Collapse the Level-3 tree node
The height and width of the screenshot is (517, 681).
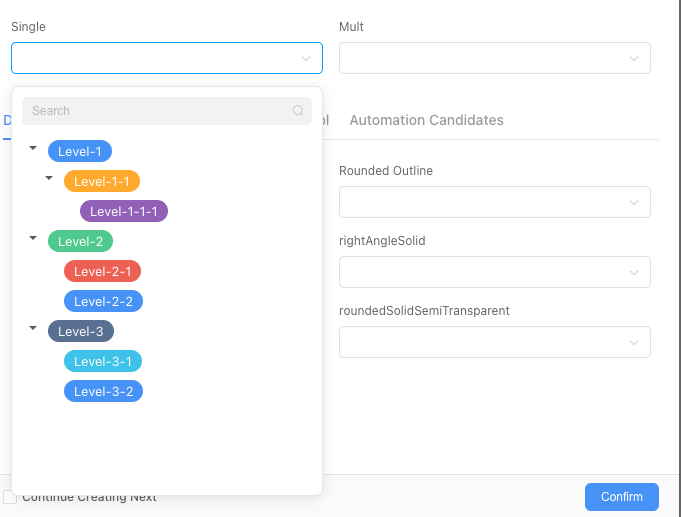click(33, 328)
